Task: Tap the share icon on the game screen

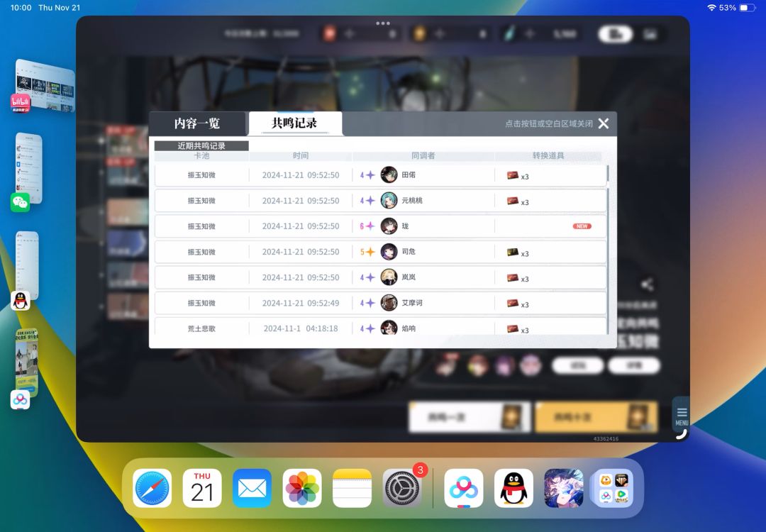Action: point(648,284)
